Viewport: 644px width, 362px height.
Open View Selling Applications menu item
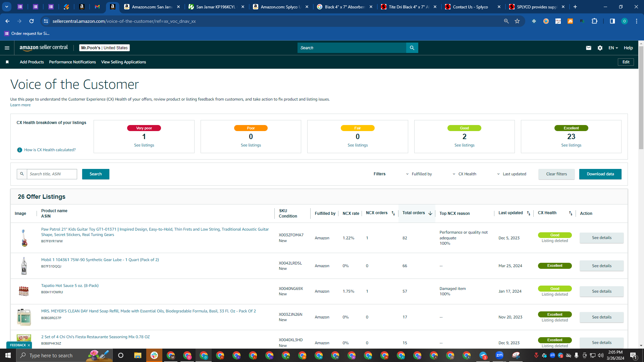[x=123, y=62]
